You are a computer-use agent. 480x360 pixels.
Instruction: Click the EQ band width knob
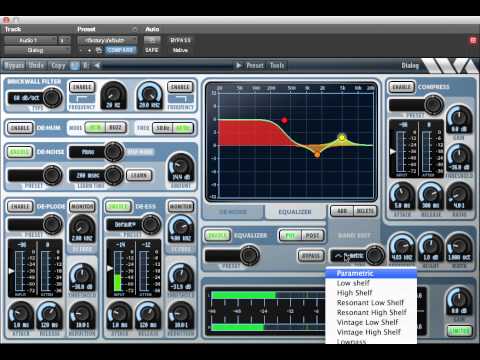click(459, 248)
